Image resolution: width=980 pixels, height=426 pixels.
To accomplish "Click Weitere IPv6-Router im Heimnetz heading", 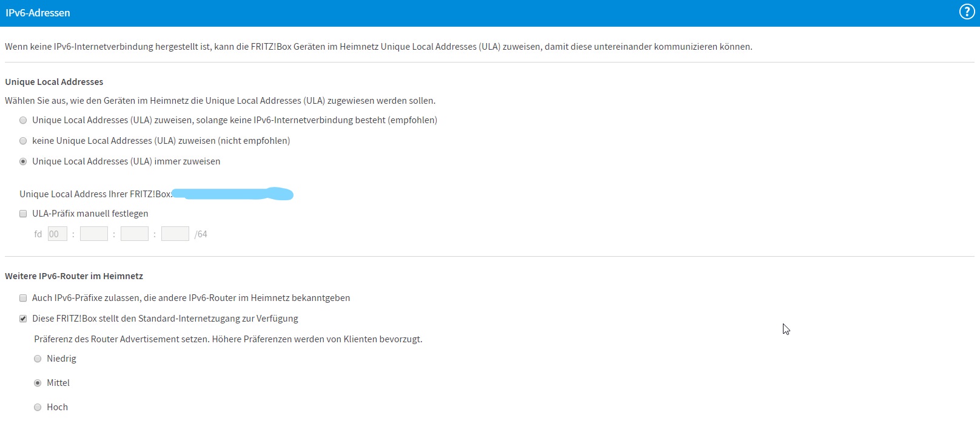I will [x=74, y=276].
